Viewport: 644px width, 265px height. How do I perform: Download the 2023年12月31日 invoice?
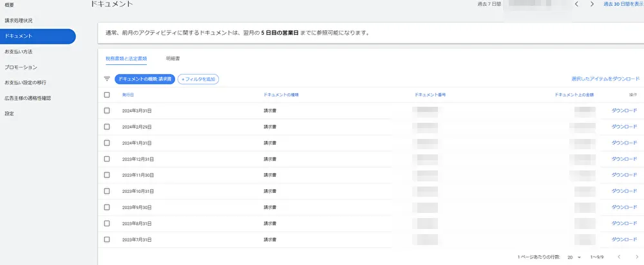tap(624, 159)
